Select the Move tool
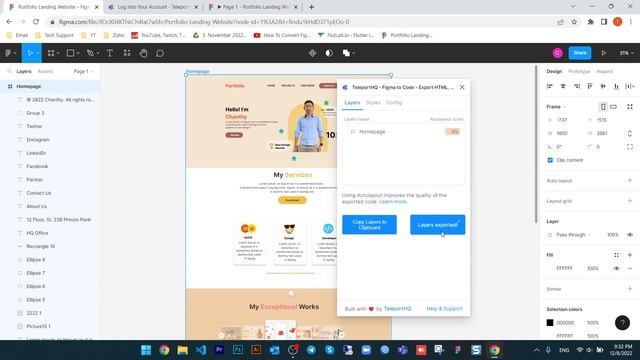This screenshot has height=360, width=640. (30, 53)
